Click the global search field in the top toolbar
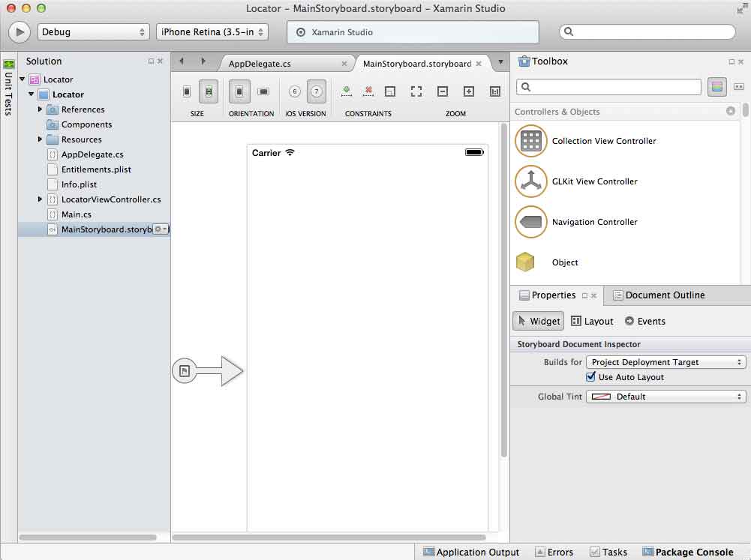This screenshot has width=751, height=560. click(x=647, y=31)
